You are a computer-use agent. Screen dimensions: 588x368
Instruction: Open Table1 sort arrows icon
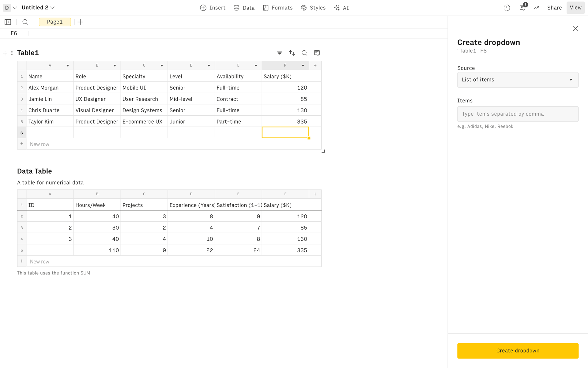tap(292, 53)
